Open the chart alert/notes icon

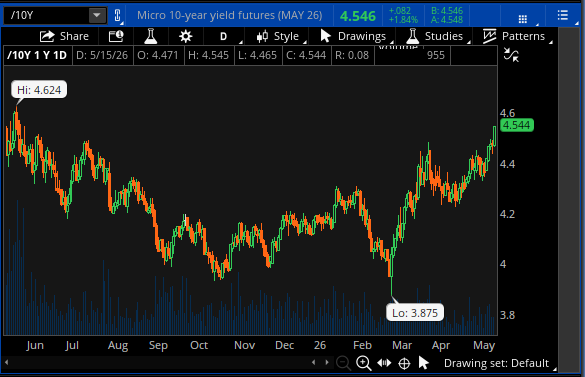pyautogui.click(x=116, y=36)
